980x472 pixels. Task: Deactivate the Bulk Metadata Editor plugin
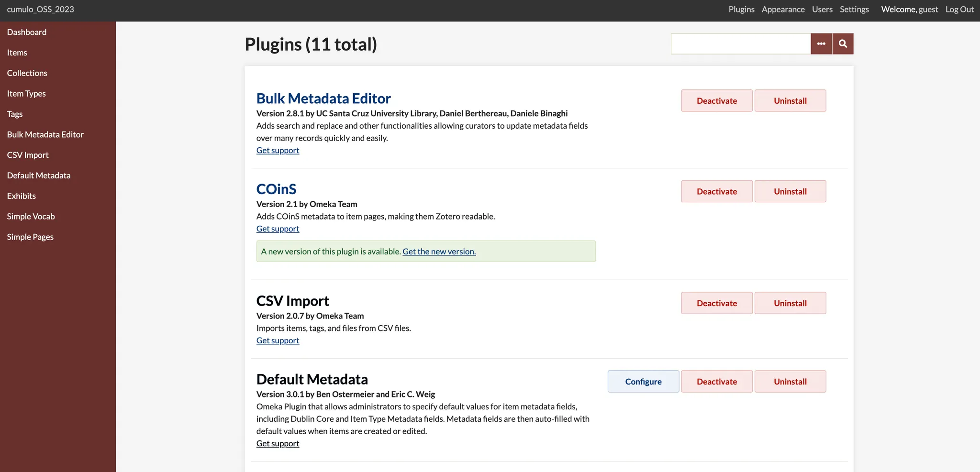click(x=716, y=101)
